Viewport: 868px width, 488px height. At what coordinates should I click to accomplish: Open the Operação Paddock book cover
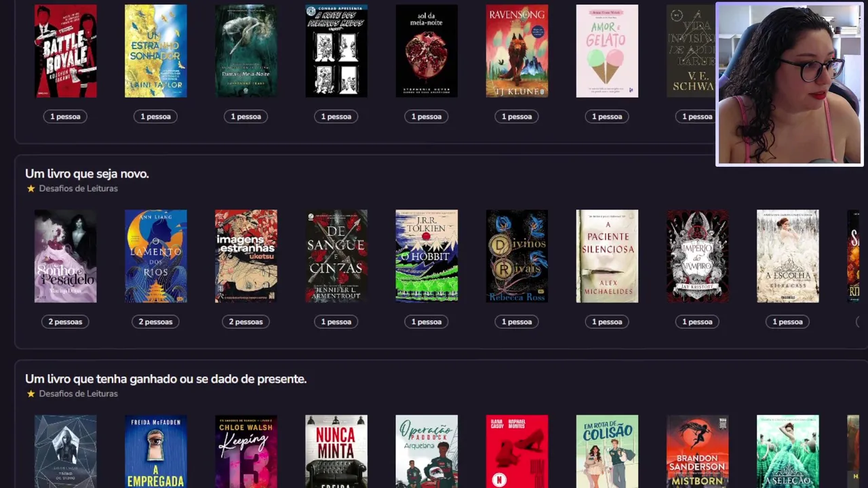(427, 451)
